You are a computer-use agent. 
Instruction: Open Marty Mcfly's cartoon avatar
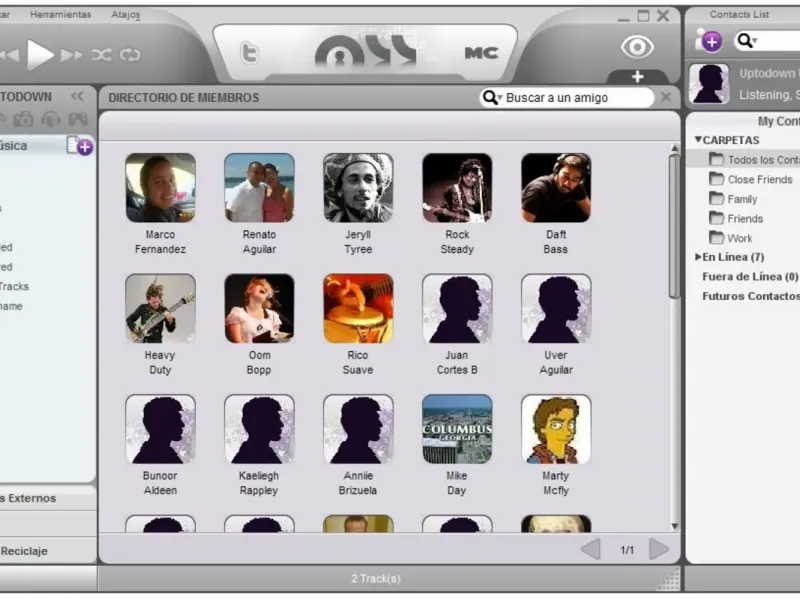click(x=556, y=429)
